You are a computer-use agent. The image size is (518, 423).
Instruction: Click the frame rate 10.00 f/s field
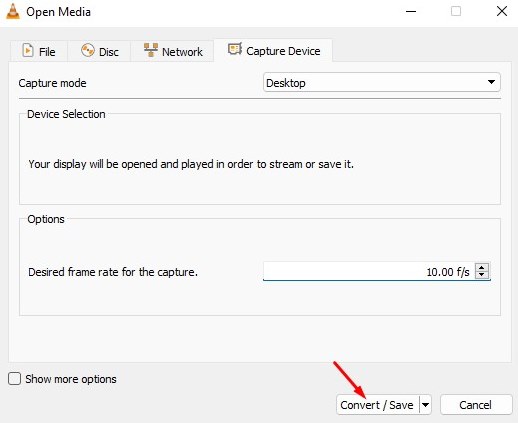(369, 271)
